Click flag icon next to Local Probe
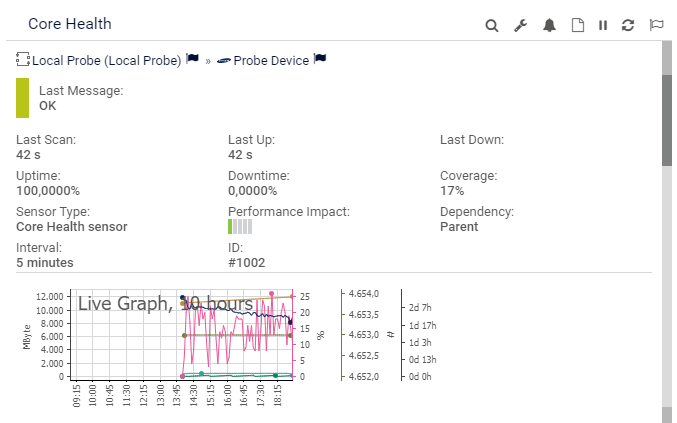 click(192, 60)
